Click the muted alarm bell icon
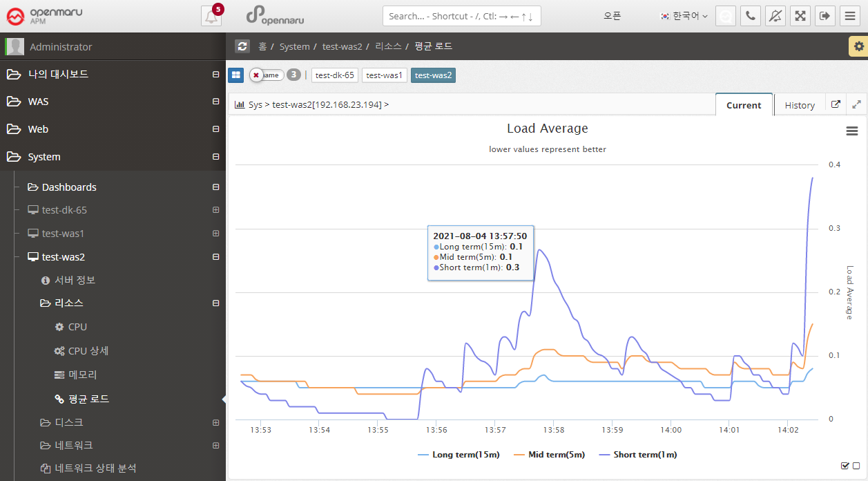The image size is (868, 481). coord(775,16)
